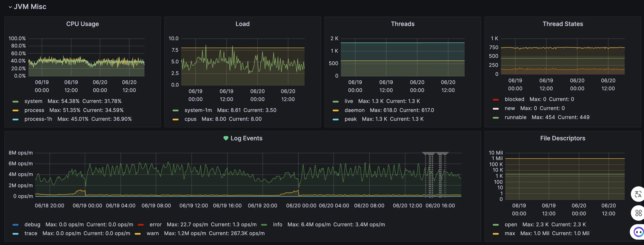This screenshot has width=644, height=245.
Task: Click 'Current: 267.3K ops/m' for warn
Action: [237, 233]
